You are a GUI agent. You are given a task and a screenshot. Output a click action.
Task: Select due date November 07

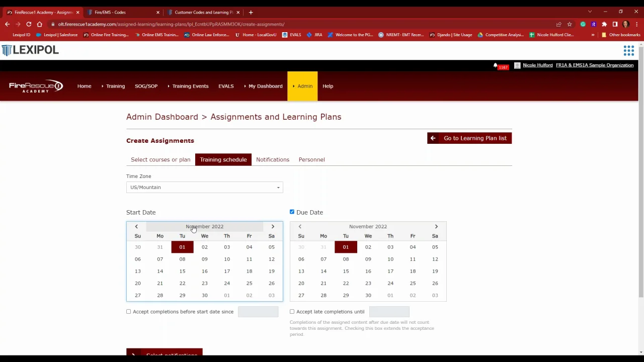tap(324, 259)
